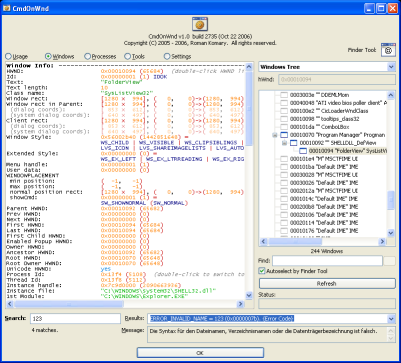Click the 1st Module path Explorer.EXE
The width and height of the screenshot is (401, 363).
point(143,296)
